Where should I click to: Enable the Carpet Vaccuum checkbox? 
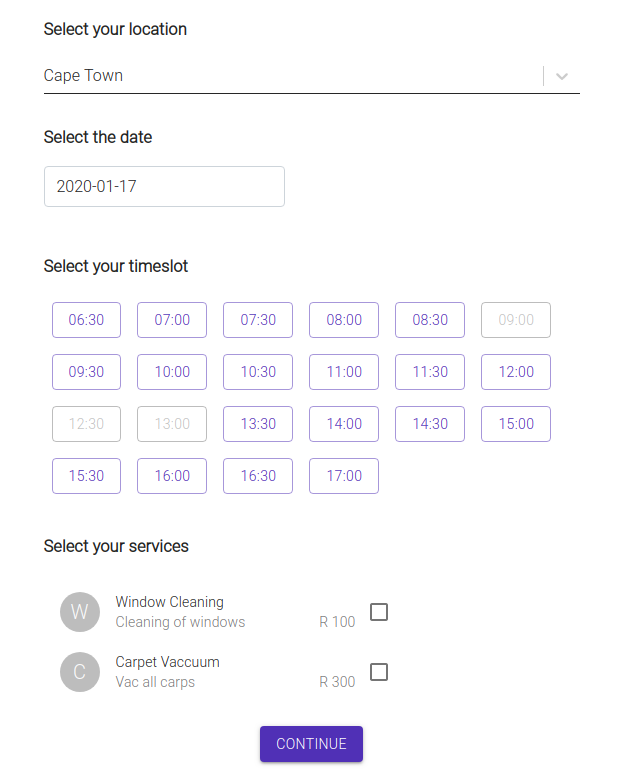click(x=379, y=672)
